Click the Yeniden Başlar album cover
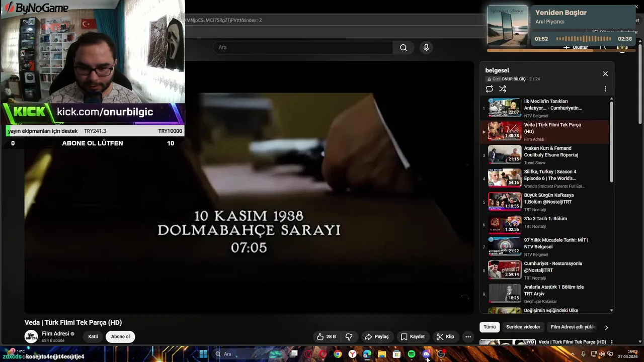The image size is (644, 362). pyautogui.click(x=508, y=26)
